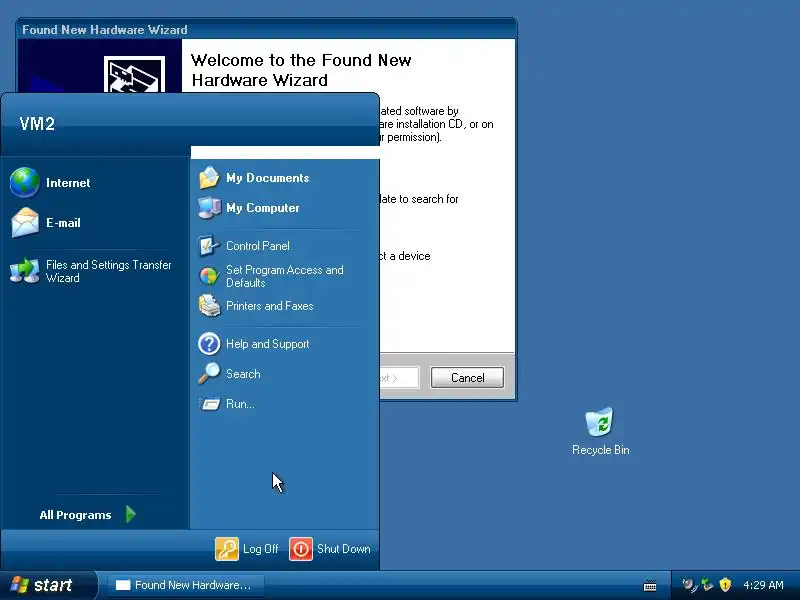Click the first tray icon beside the network icon

click(x=689, y=585)
